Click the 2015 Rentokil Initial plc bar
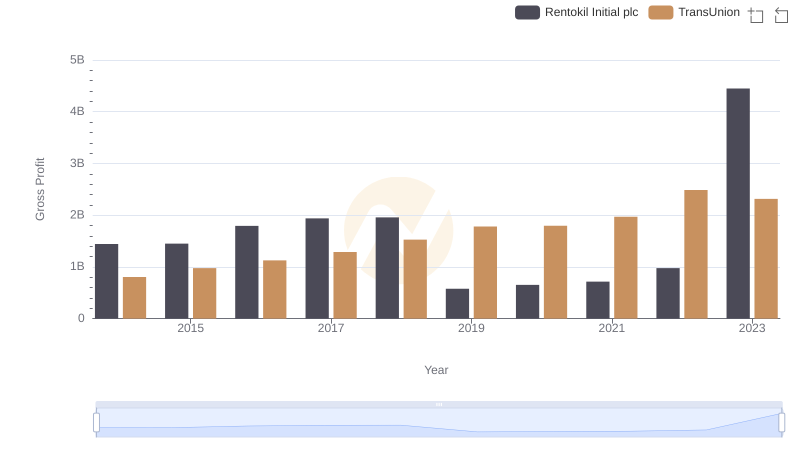The width and height of the screenshot is (800, 461). (x=177, y=281)
